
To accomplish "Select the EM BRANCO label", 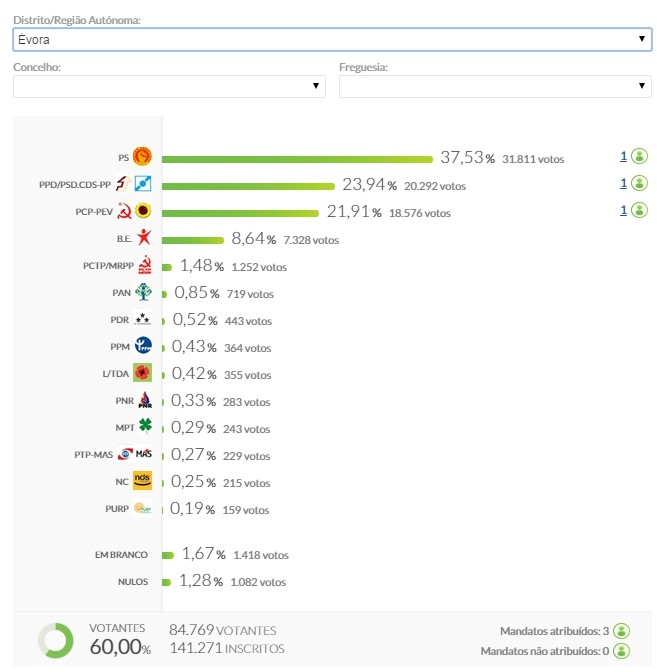I will coord(121,555).
